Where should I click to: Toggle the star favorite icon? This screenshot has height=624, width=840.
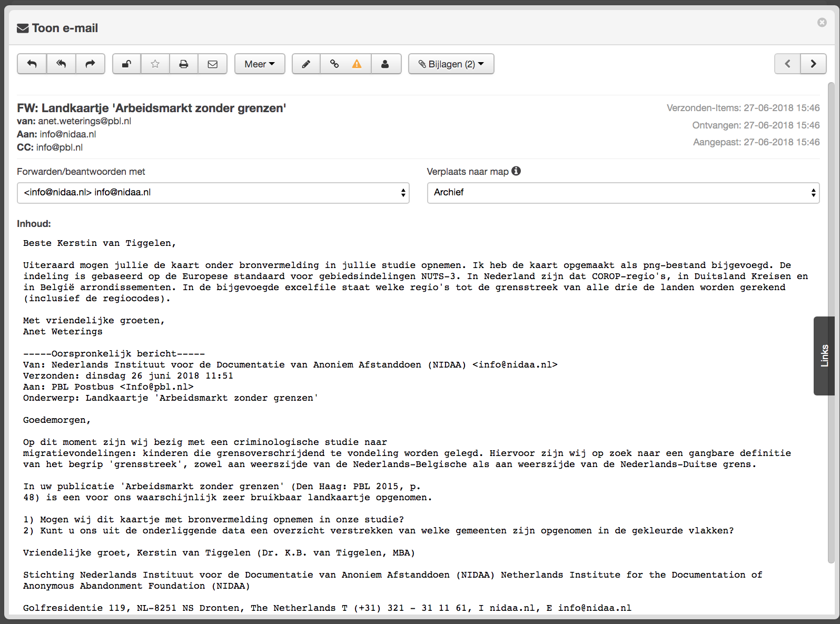click(155, 64)
